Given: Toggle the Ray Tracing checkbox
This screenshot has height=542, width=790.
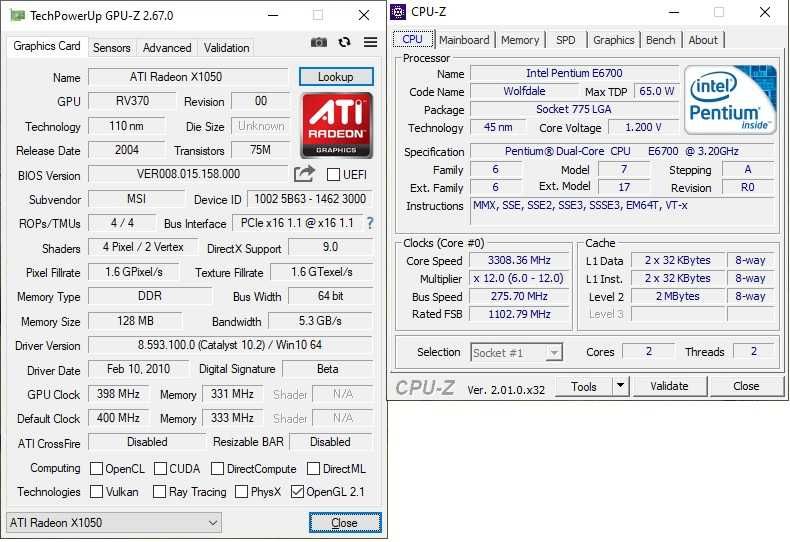Looking at the screenshot, I should (159, 491).
